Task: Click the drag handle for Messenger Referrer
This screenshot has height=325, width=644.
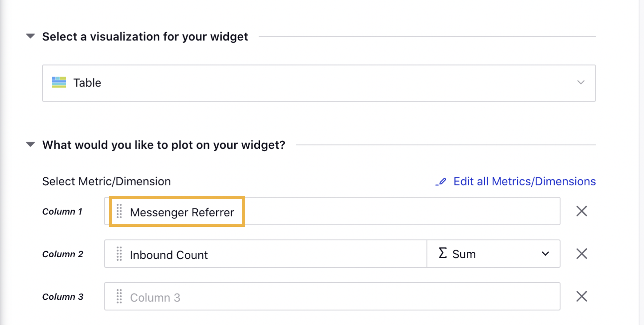Action: click(119, 211)
